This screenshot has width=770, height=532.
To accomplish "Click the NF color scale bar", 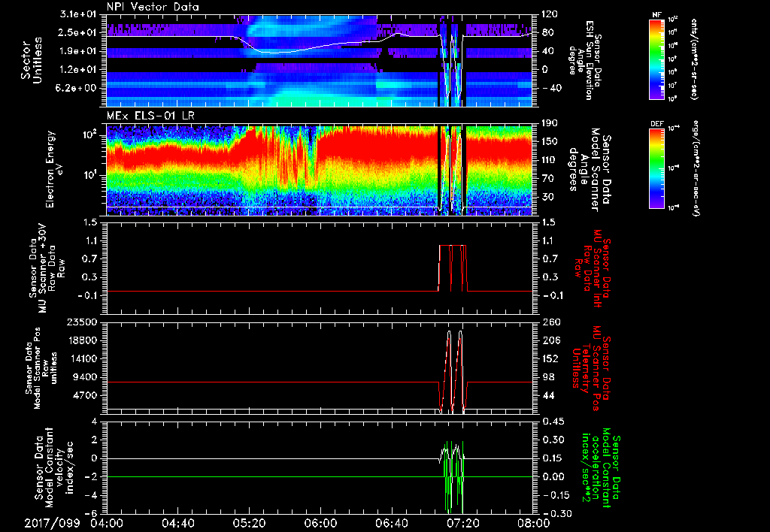I will click(x=655, y=59).
